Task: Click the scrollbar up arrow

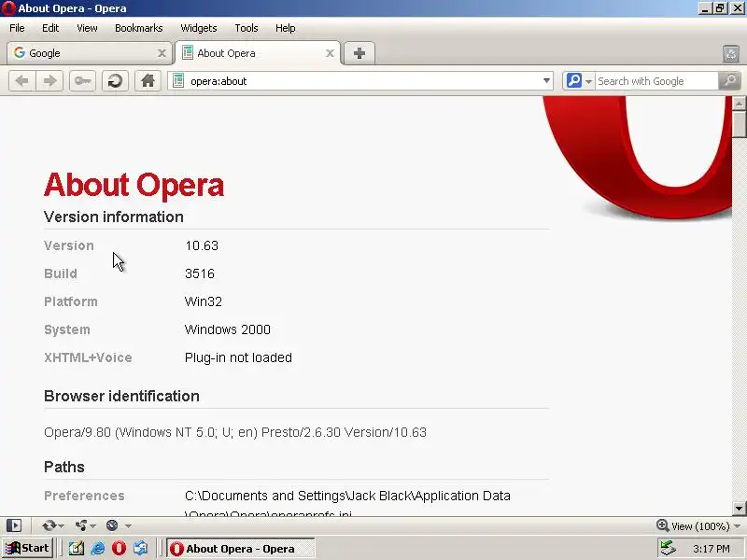Action: click(739, 104)
